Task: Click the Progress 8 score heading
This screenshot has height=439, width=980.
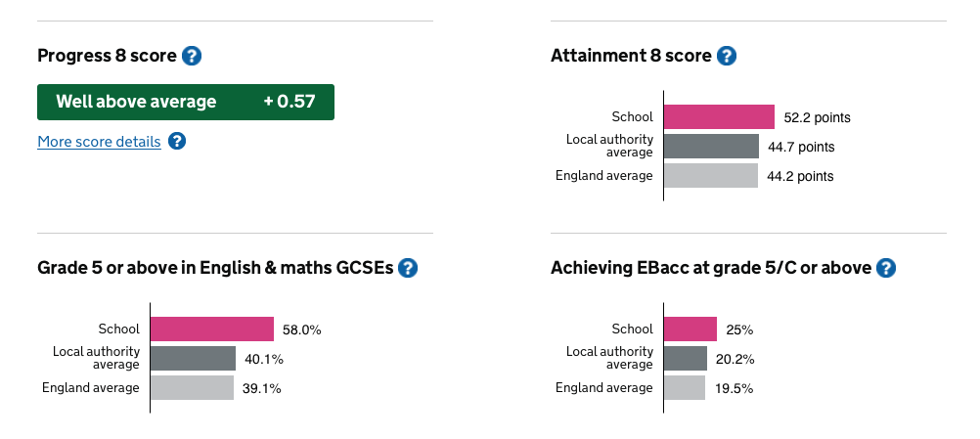Action: click(x=107, y=56)
